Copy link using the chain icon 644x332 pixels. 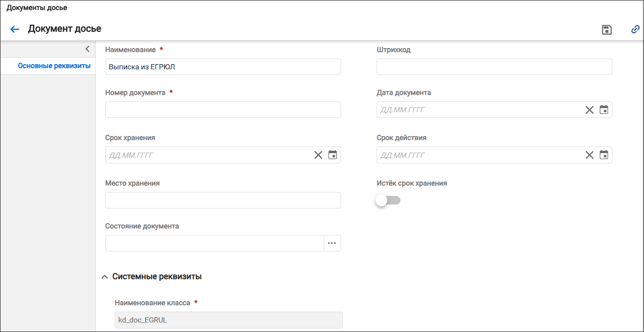(635, 29)
